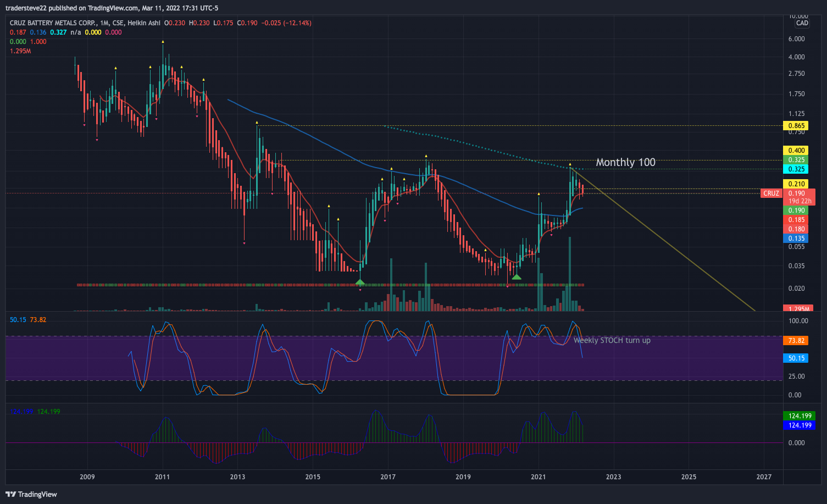This screenshot has height=504, width=827.
Task: Click the blue 124.199 scale label
Action: [800, 425]
